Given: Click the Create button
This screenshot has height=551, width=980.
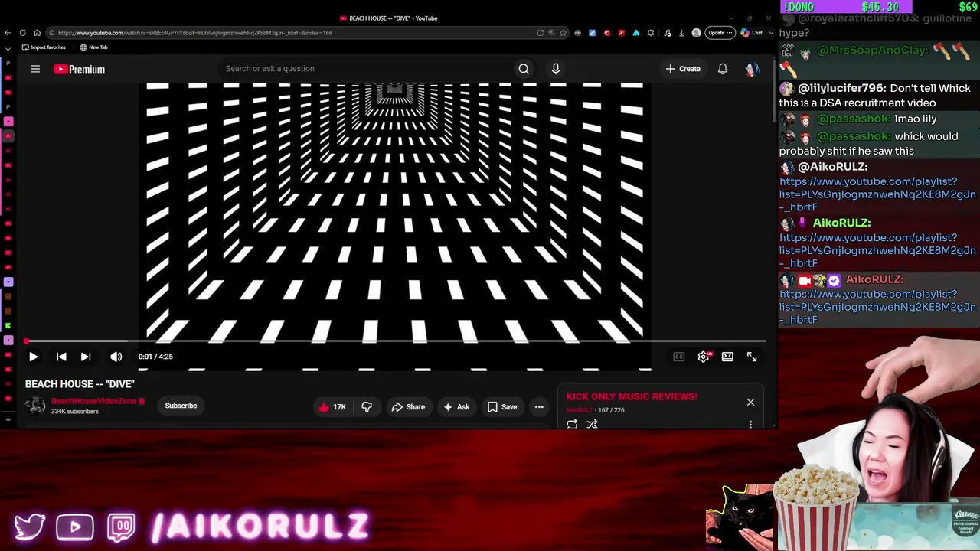Looking at the screenshot, I should 682,69.
